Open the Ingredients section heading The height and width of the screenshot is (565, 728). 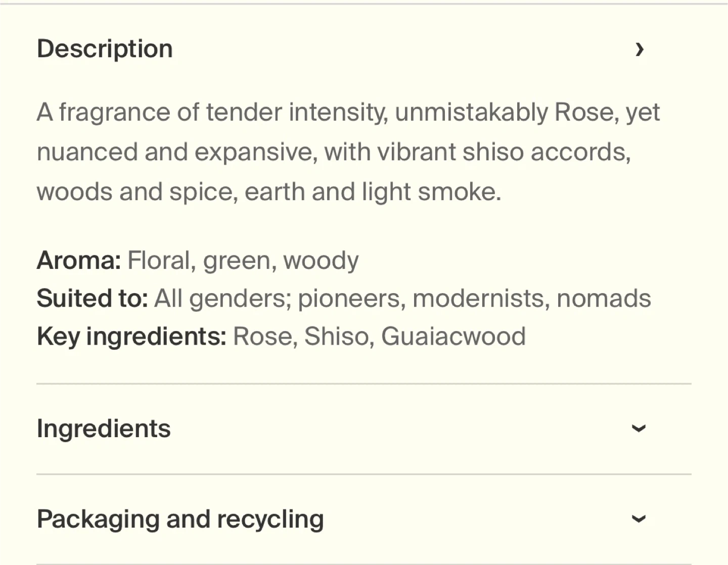pos(104,429)
